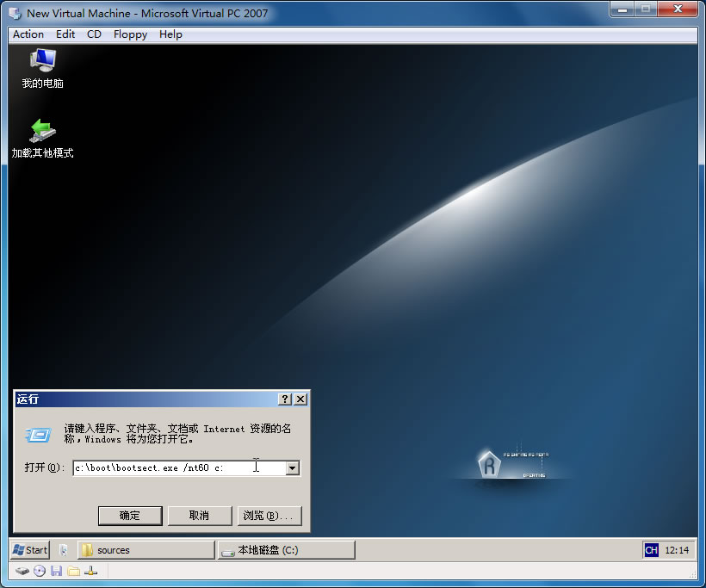Open the CD menu
This screenshot has height=588, width=706.
93,34
